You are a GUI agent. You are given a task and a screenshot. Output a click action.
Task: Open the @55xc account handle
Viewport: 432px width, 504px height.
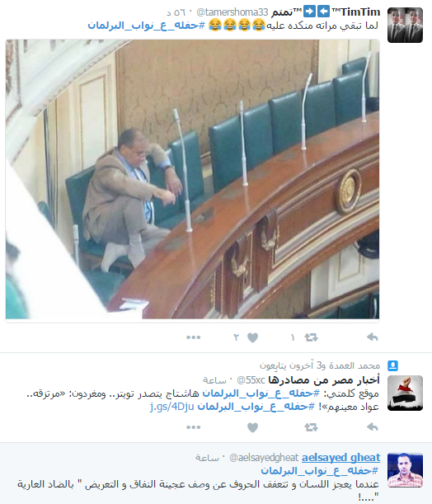pos(251,380)
